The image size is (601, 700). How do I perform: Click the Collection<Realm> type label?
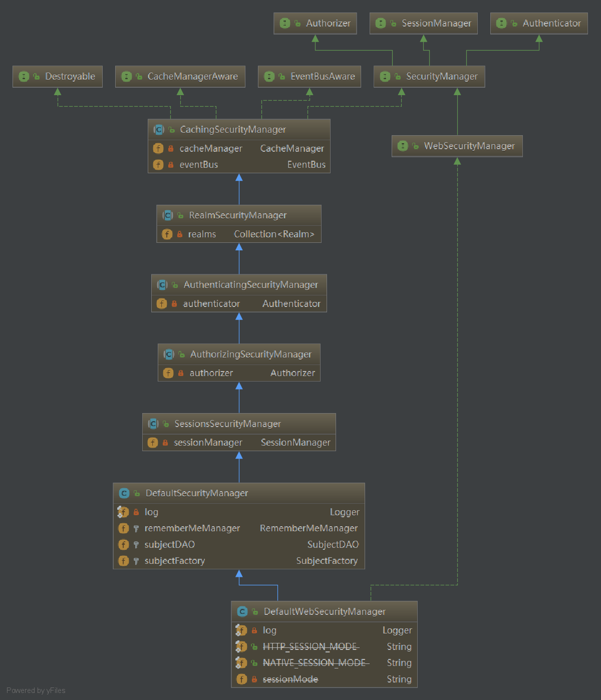click(274, 234)
